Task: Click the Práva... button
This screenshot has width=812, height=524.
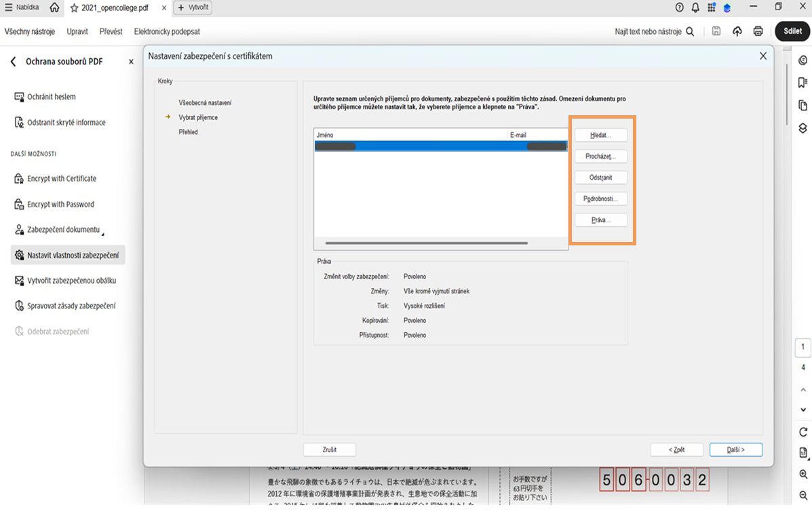Action: point(601,220)
